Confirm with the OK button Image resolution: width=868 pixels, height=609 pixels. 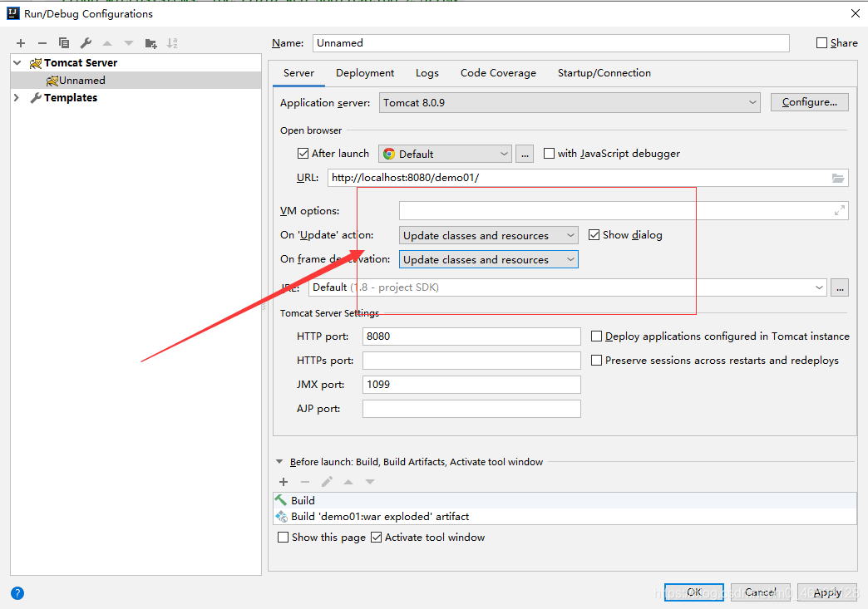(x=693, y=592)
